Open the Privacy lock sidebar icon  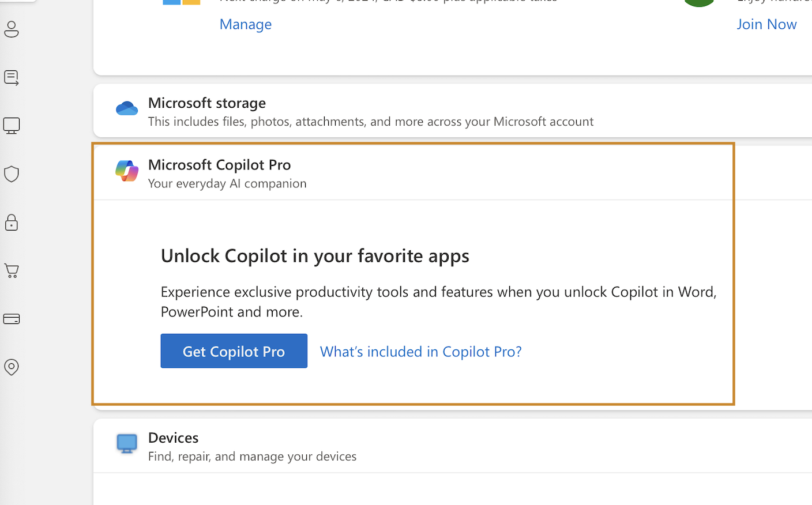click(x=12, y=222)
